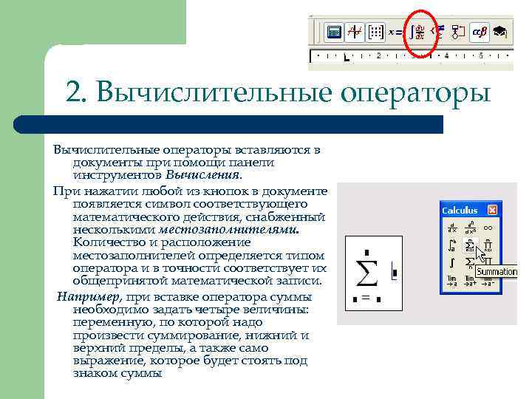Insert infinity symbol from Calculus palette

click(x=488, y=228)
